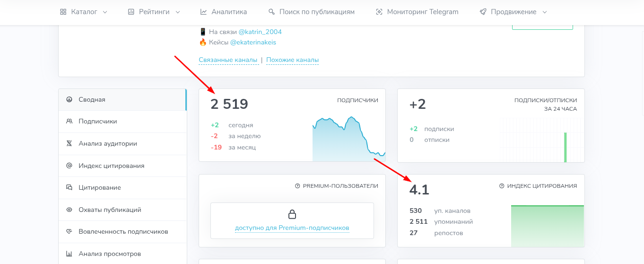Click the Рейтинги chart icon
This screenshot has width=644, height=264.
[x=131, y=12]
